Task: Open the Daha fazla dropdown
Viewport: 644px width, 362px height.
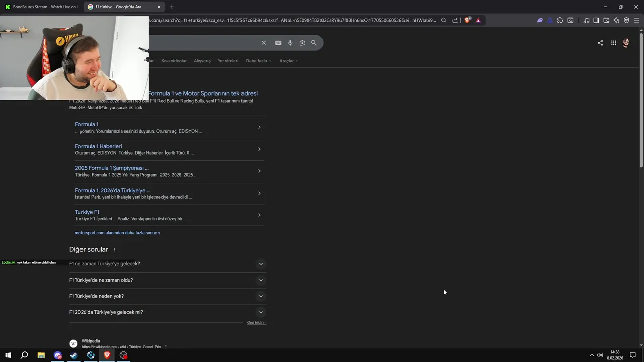Action: pyautogui.click(x=258, y=61)
